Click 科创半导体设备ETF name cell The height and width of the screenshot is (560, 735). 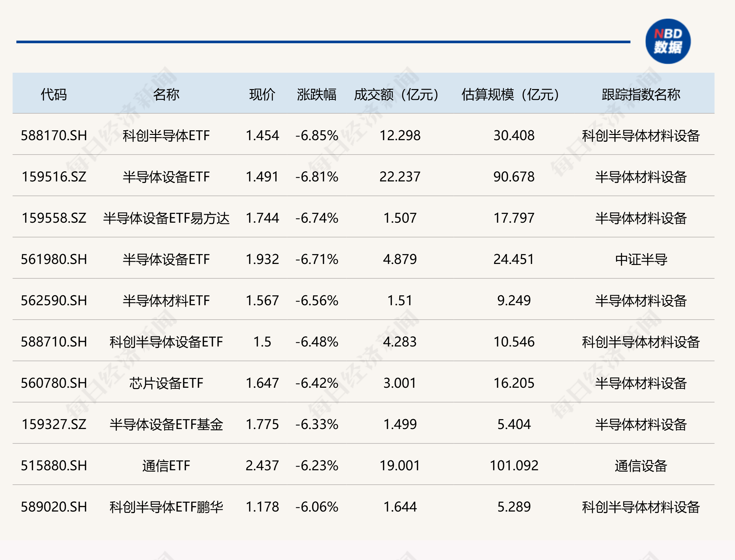coord(166,342)
